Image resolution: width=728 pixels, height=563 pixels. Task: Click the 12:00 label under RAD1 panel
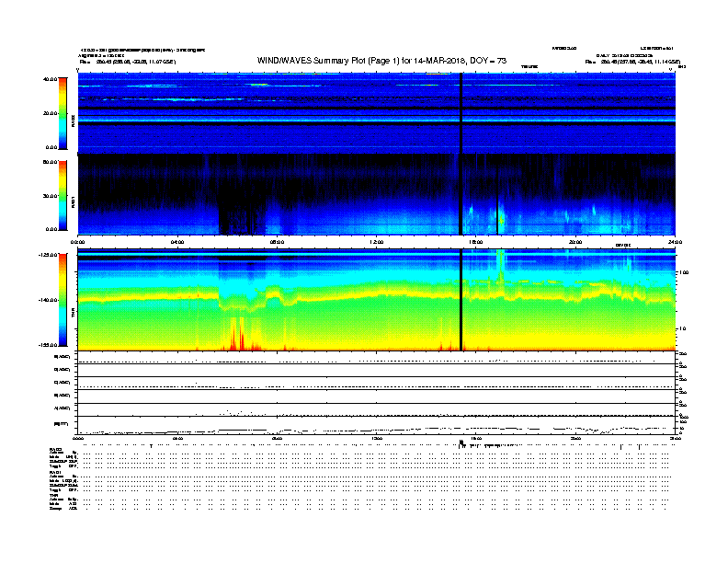(377, 242)
